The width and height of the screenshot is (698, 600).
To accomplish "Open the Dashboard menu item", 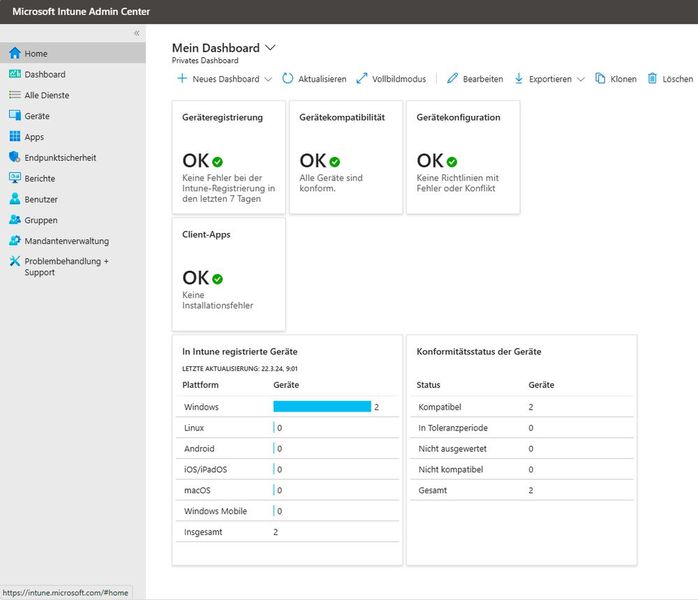I will pos(73,74).
